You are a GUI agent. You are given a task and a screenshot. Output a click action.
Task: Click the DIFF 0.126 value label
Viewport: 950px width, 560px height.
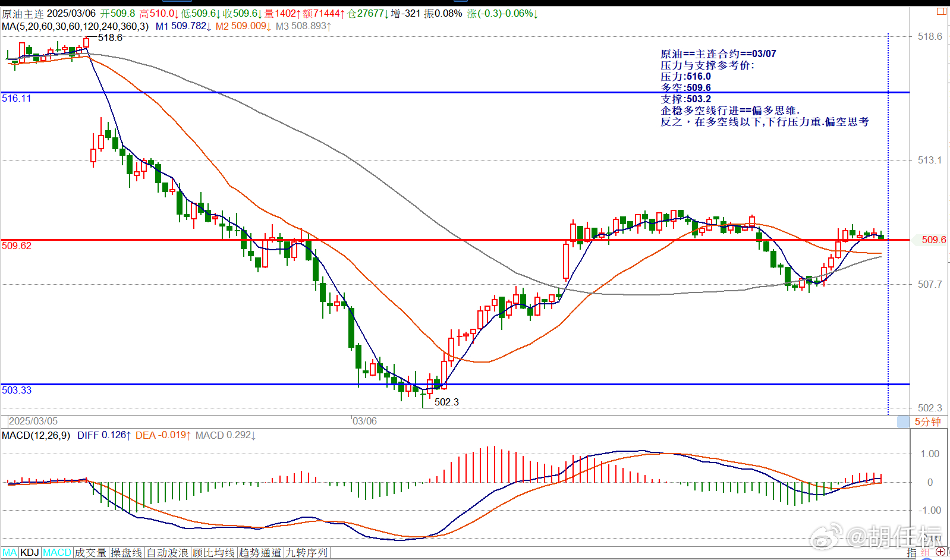tap(104, 435)
